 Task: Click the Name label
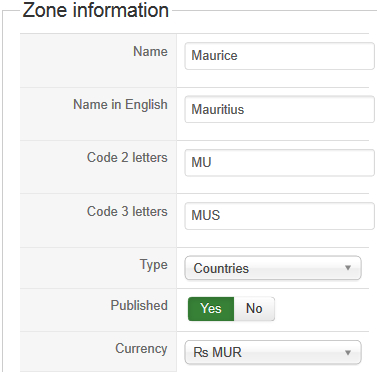coord(150,52)
